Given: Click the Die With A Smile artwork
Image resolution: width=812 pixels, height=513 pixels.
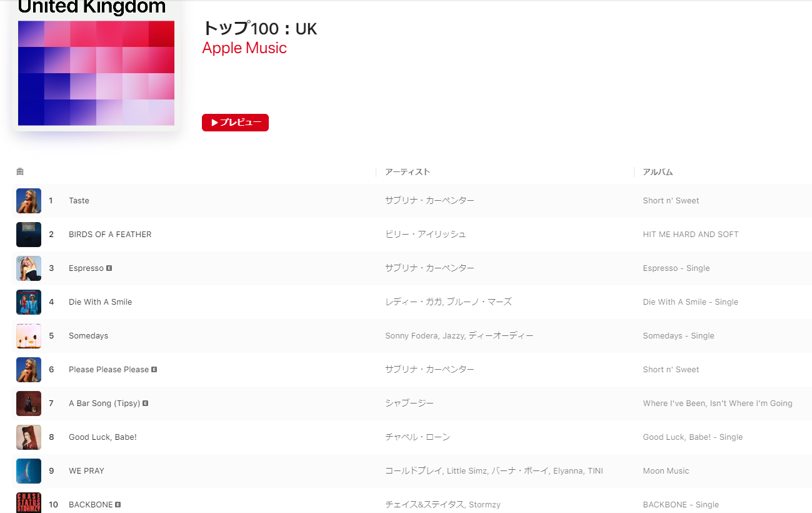Looking at the screenshot, I should click(29, 302).
